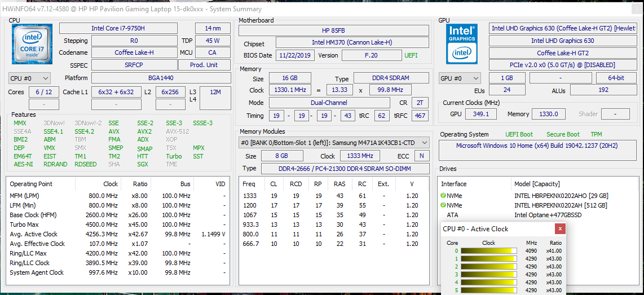This screenshot has width=644, height=295.
Task: Click the HWiNFO64 System Summary title bar
Action: click(322, 9)
